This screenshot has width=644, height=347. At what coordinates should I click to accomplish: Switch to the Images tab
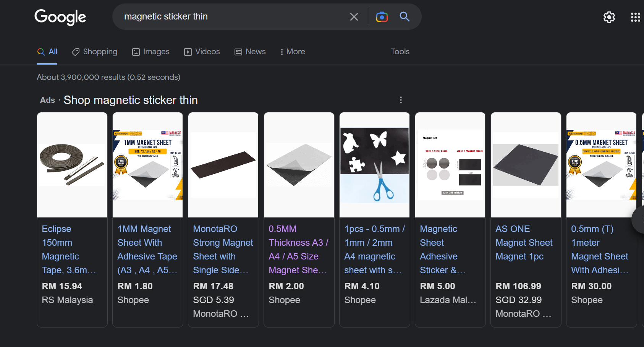point(150,52)
